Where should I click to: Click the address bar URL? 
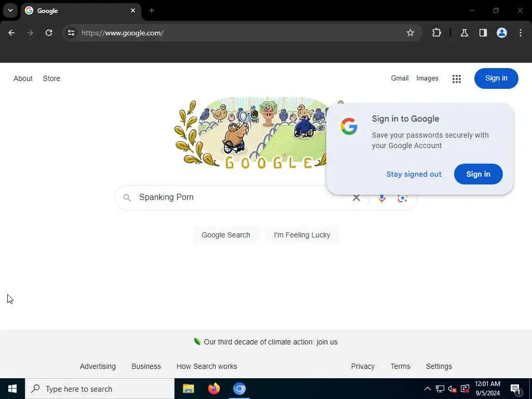(123, 33)
